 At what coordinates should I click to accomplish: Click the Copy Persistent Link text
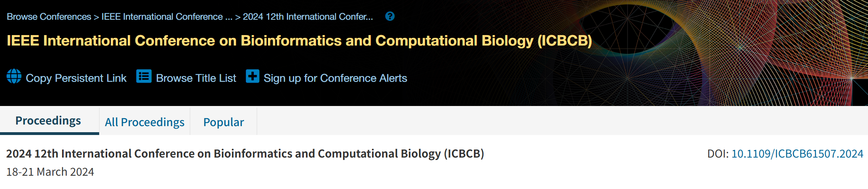pos(76,78)
